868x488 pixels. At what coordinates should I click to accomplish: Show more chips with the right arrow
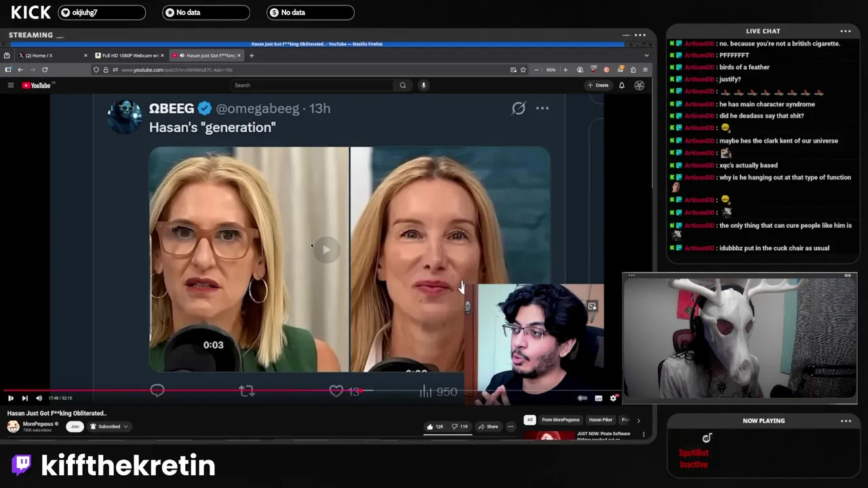tap(638, 420)
